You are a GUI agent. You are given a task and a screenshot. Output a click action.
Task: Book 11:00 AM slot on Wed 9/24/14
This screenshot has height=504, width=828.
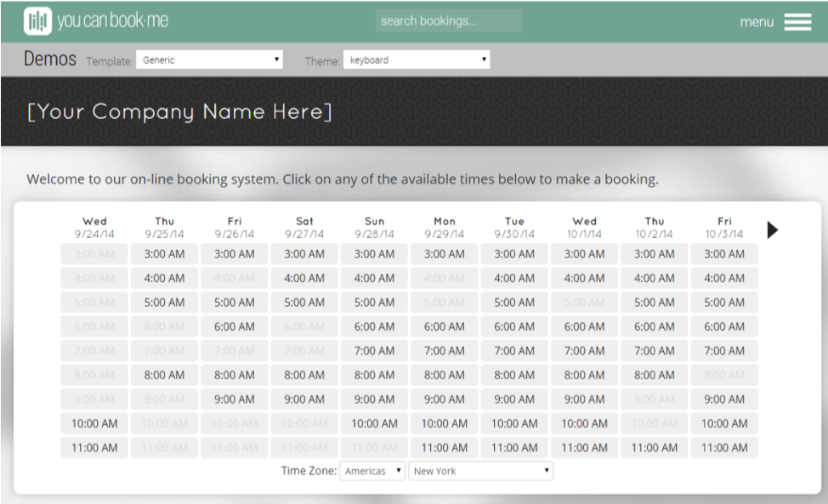tap(94, 448)
